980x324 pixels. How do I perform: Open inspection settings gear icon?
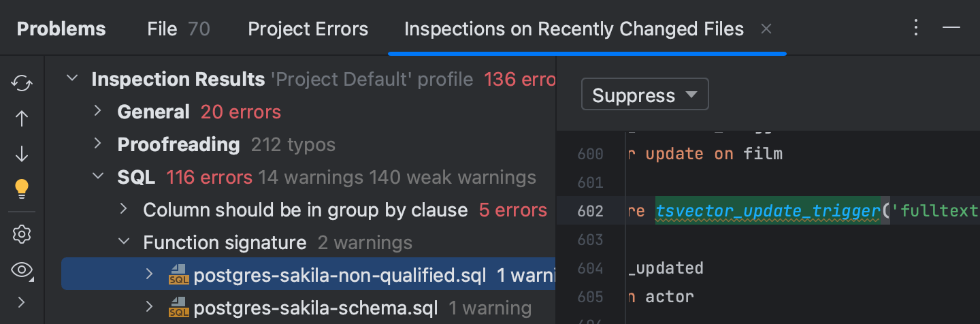22,235
